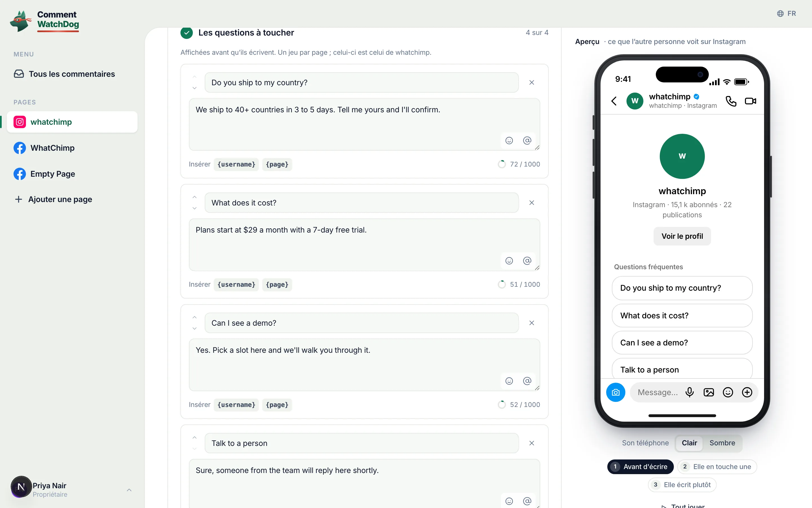Insert a mention in the demo answer
Viewport: 812px width, 508px height.
coord(527,381)
